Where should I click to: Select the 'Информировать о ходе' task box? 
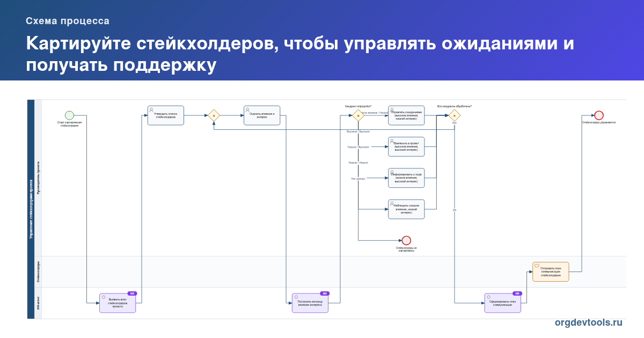(x=406, y=178)
